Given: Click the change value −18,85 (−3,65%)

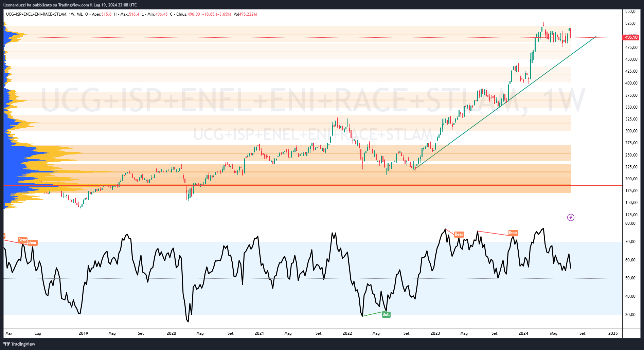Looking at the screenshot, I should (x=217, y=14).
